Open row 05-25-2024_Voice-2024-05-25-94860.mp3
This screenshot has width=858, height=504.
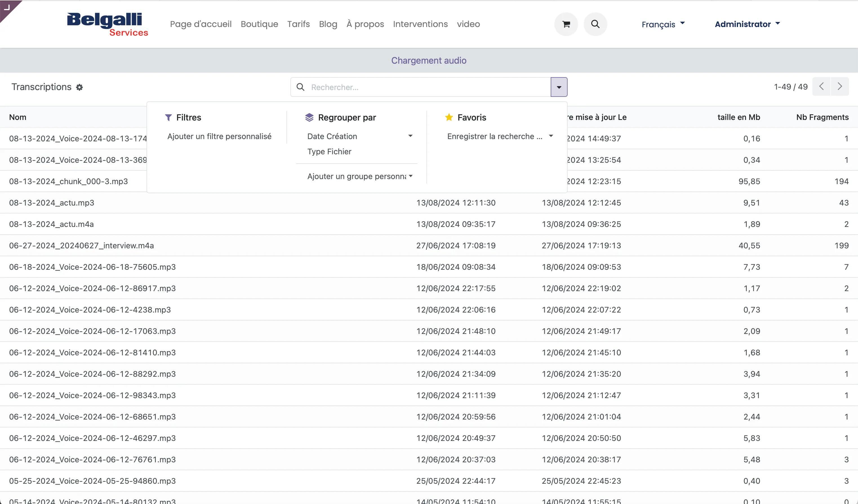pos(429,481)
